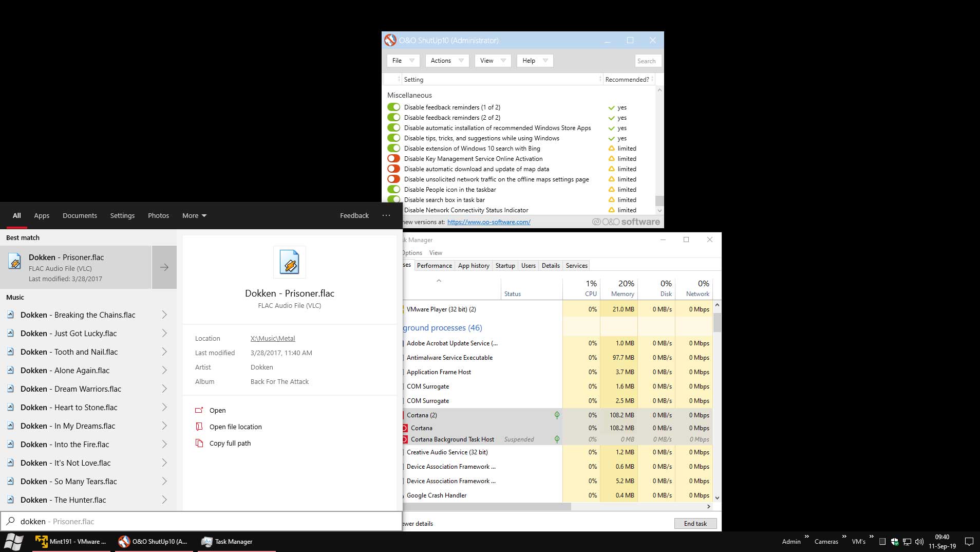This screenshot has height=552, width=980.
Task: Click the O&O ShutUp10 logo in title bar
Action: click(x=390, y=40)
